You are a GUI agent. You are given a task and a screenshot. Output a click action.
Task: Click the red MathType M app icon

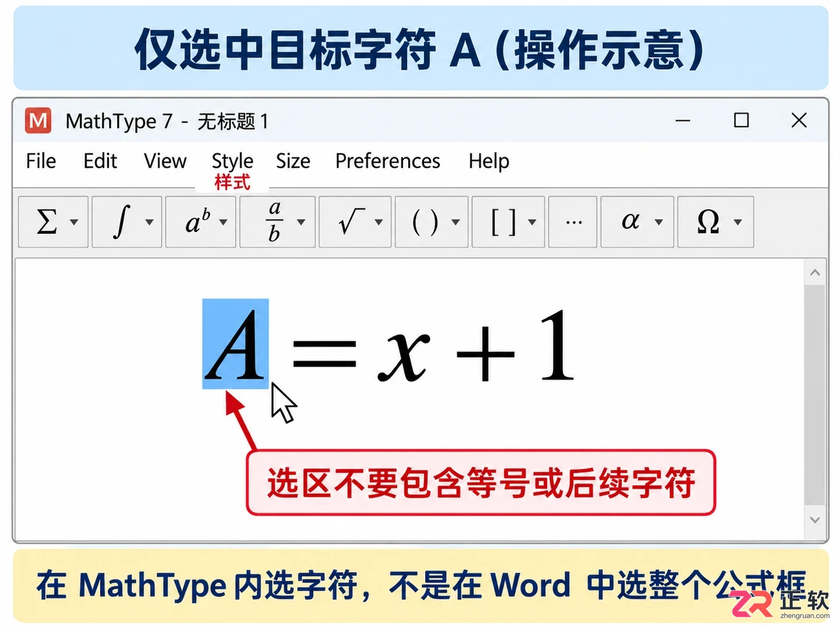tap(38, 121)
